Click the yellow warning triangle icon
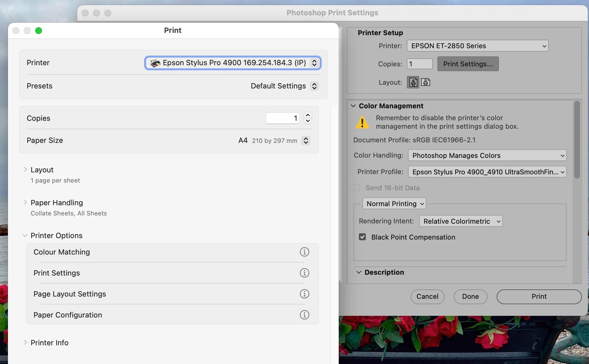This screenshot has height=364, width=589. click(362, 122)
